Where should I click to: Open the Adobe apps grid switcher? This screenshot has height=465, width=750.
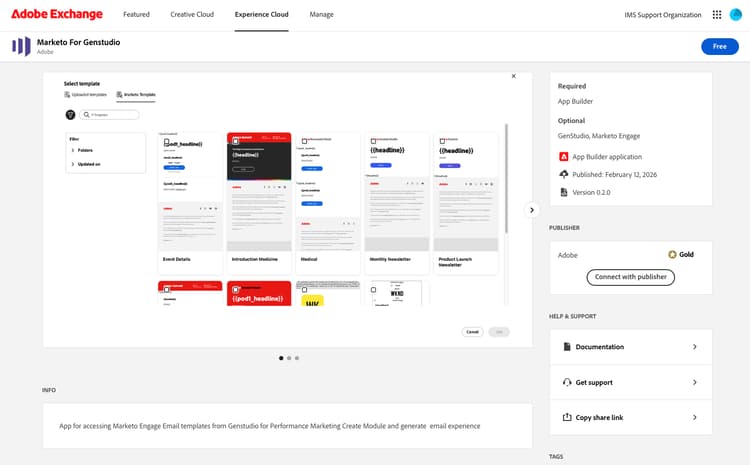(717, 15)
